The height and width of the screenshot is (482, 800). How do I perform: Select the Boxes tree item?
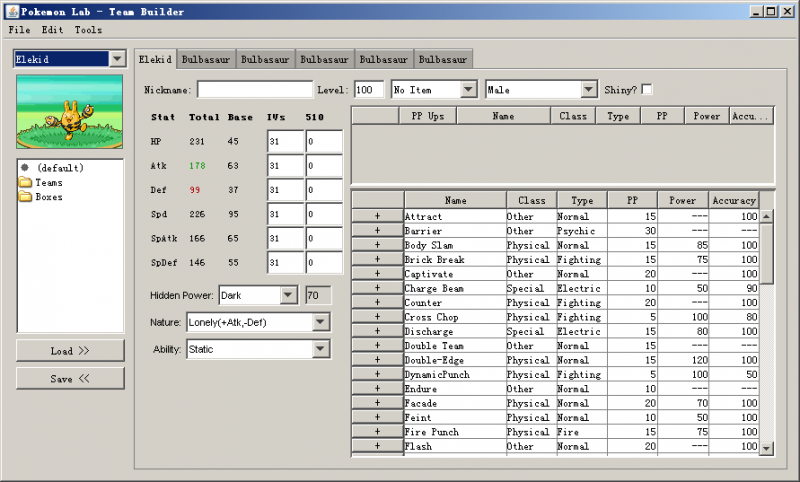[49, 196]
